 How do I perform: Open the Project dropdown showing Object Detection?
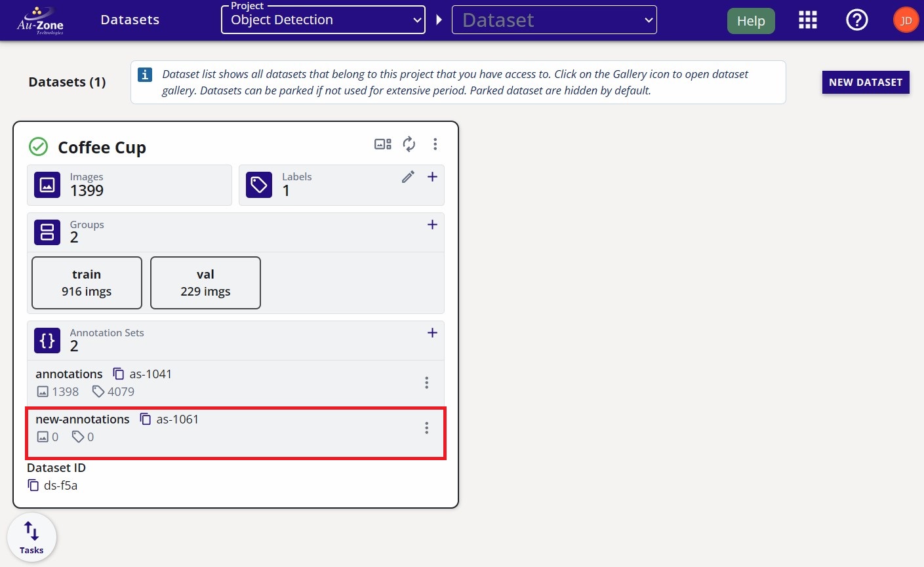tap(323, 20)
